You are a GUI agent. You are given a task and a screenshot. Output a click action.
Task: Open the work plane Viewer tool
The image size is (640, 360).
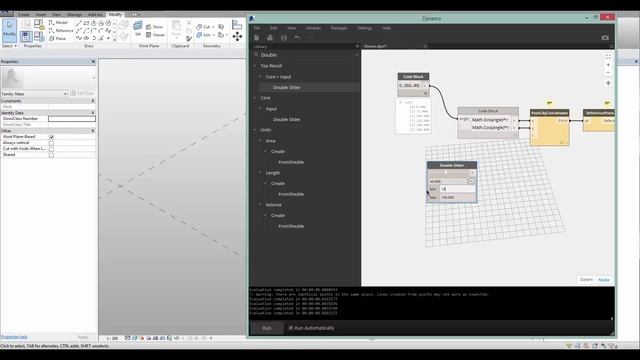coord(155,35)
